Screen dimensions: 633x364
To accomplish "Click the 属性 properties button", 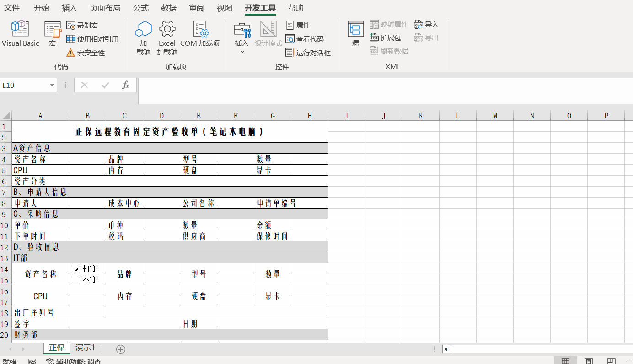I will coord(298,26).
